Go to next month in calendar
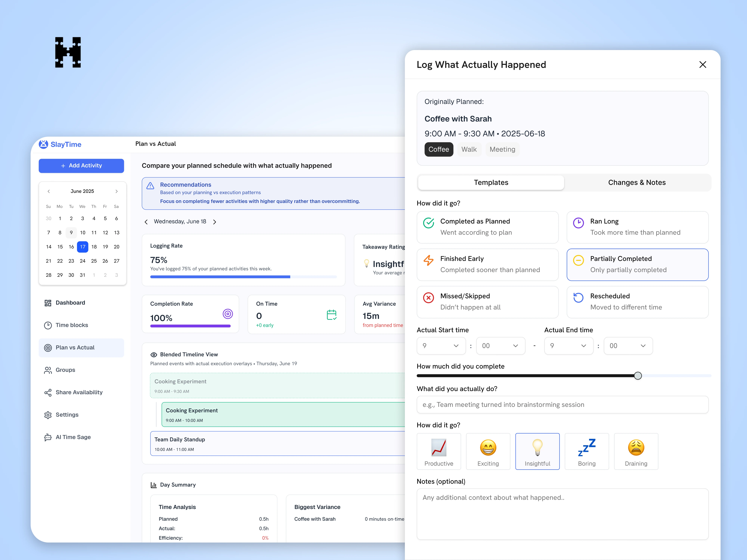Viewport: 747px width, 560px height. [117, 191]
